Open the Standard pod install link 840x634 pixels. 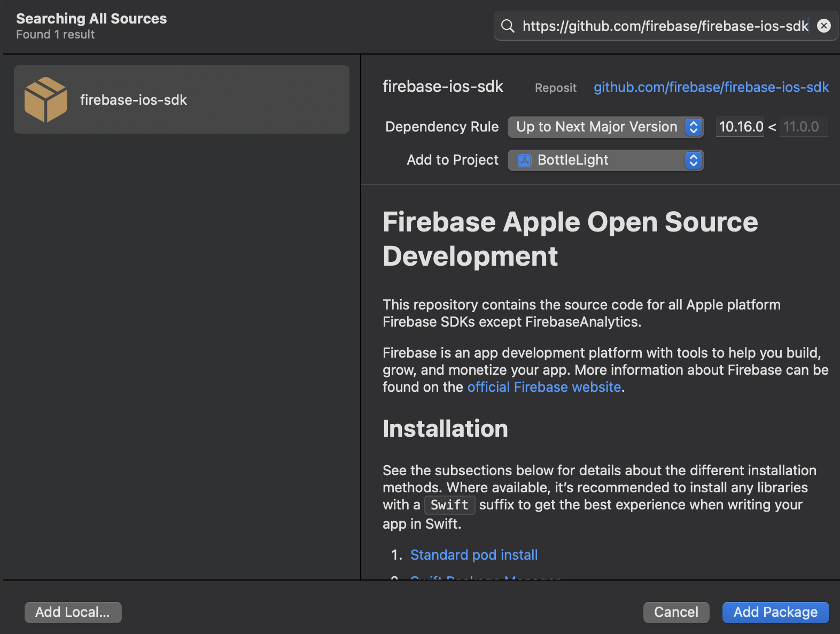[474, 555]
